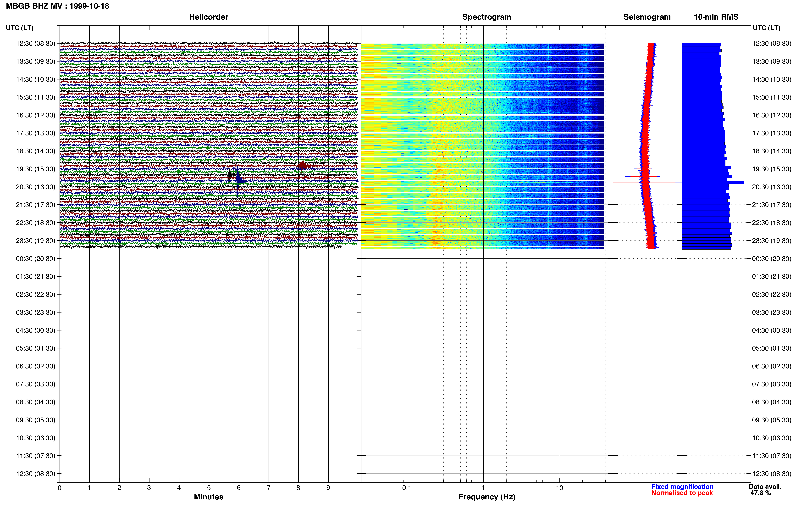812x508 pixels.
Task: Click the 'Helicorder' panel heading
Action: (209, 17)
